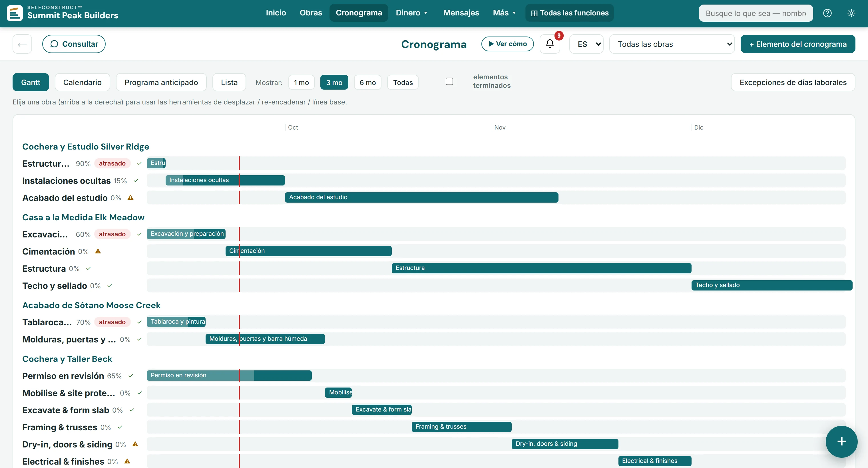Click checkmark icon beside Techo y sellado

point(110,286)
